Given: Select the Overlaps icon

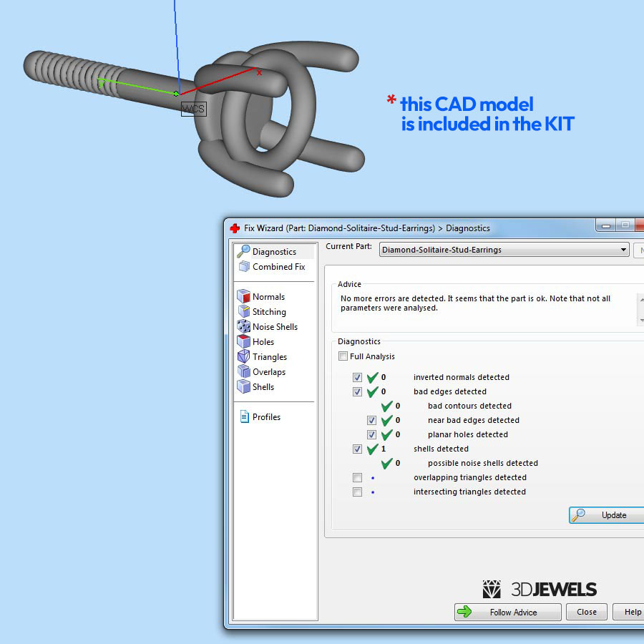Looking at the screenshot, I should coord(244,372).
